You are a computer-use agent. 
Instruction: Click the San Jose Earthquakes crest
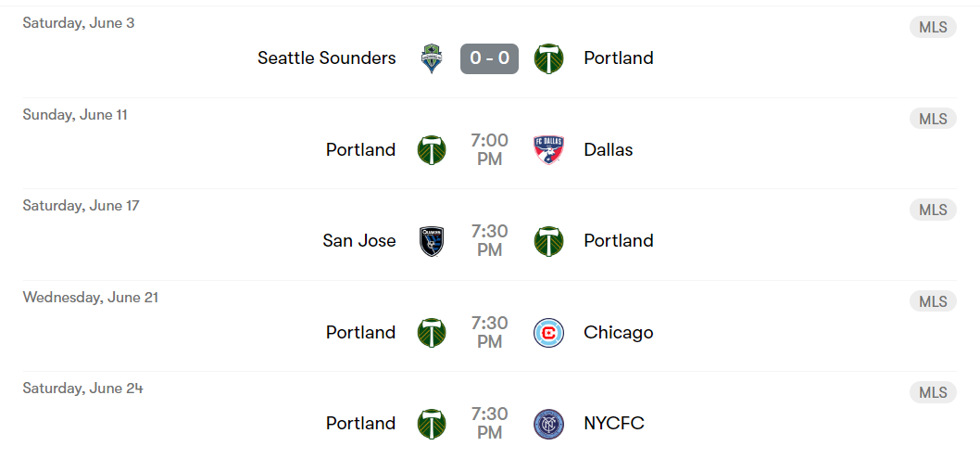tap(432, 241)
